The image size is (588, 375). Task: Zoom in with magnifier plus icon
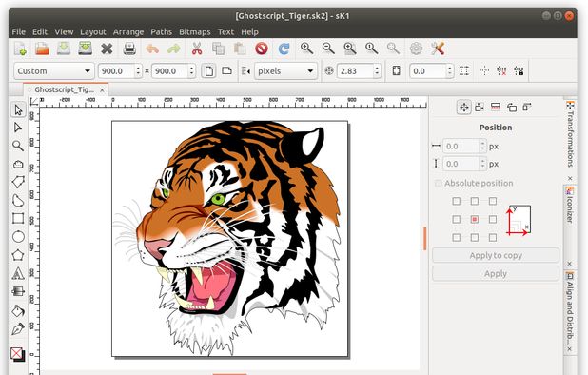(x=306, y=49)
